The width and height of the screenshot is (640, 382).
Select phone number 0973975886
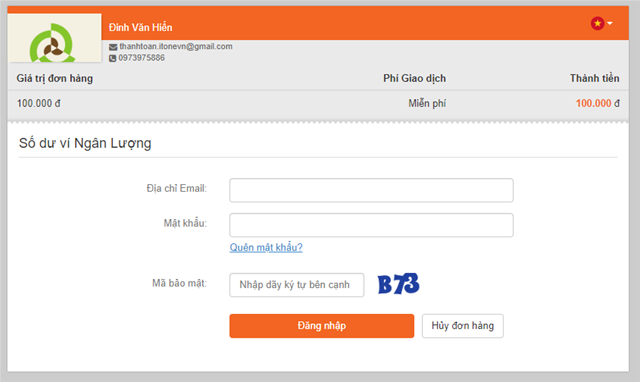(142, 58)
